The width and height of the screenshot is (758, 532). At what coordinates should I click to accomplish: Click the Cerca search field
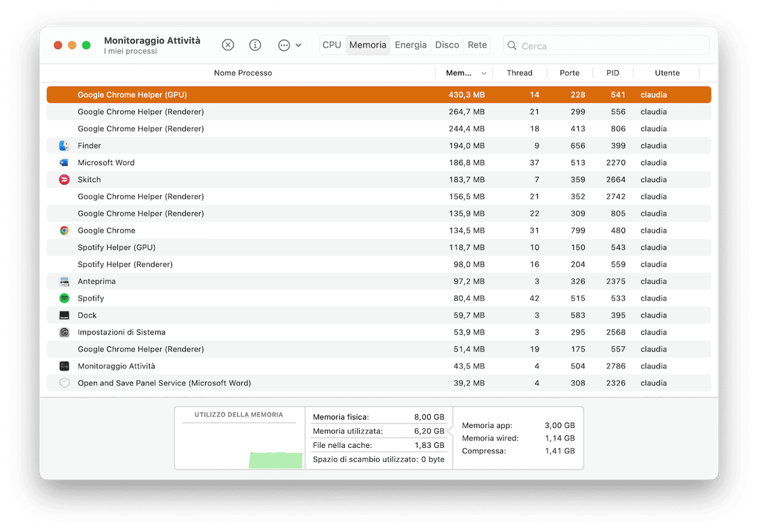[611, 45]
